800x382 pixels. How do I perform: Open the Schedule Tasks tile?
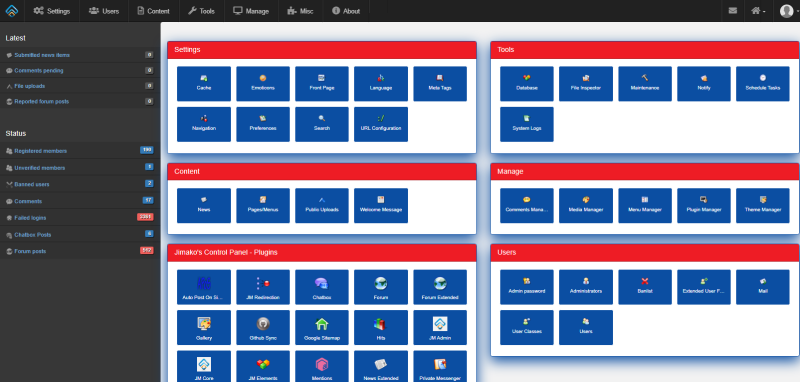[x=763, y=84]
